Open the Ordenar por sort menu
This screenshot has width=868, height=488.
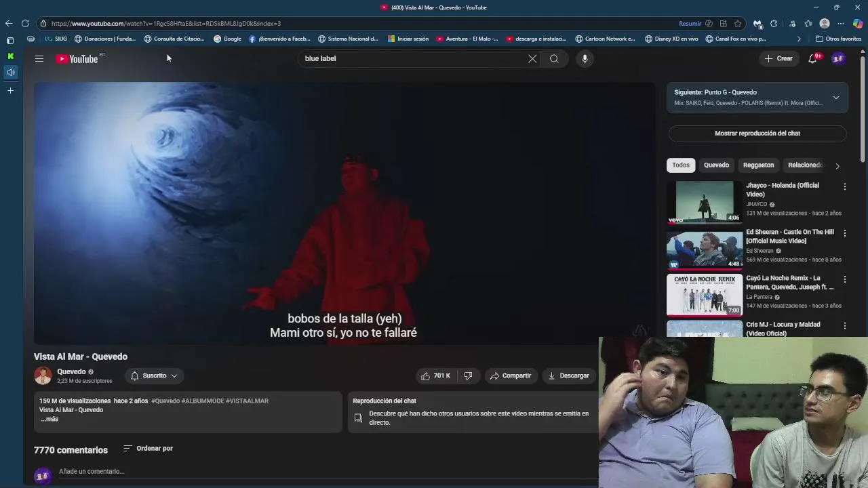pos(148,449)
